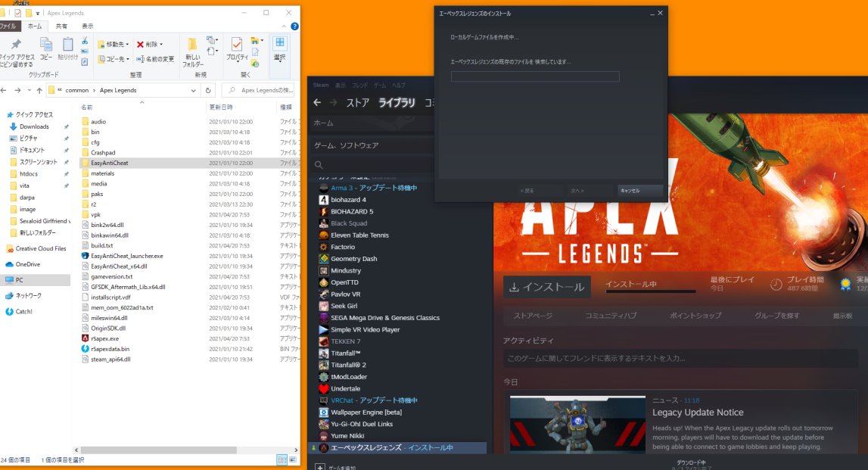Select Geometry Dash in Steam library
868x470 pixels.
coord(353,259)
